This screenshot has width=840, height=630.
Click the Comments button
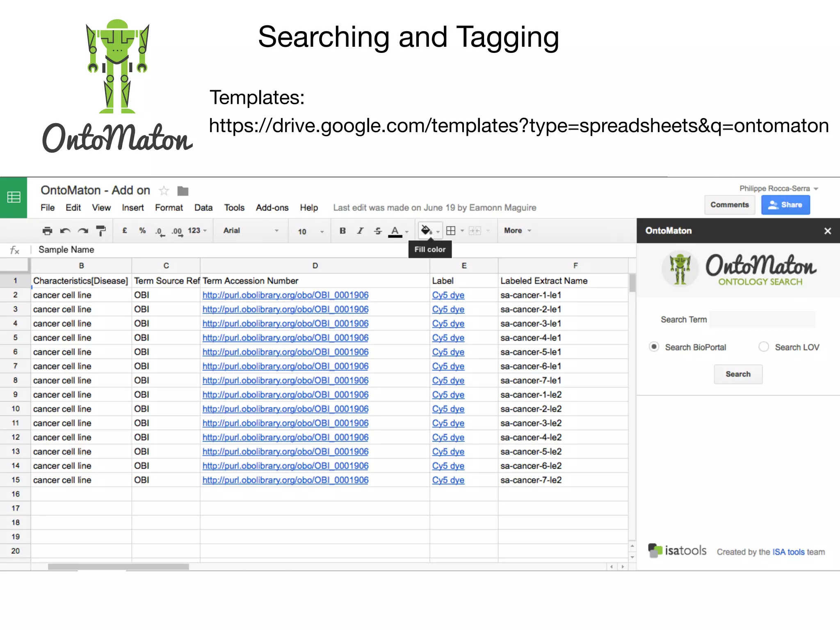click(729, 205)
